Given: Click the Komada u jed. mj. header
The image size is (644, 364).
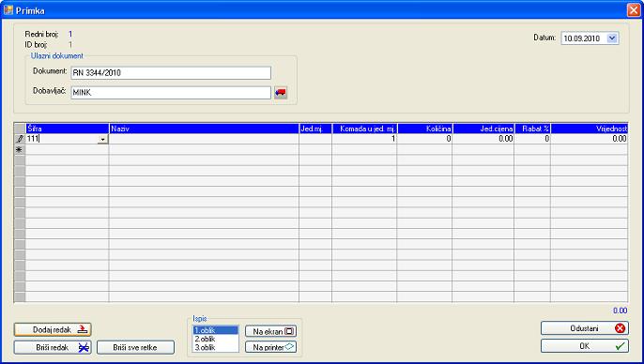Looking at the screenshot, I should (x=364, y=129).
